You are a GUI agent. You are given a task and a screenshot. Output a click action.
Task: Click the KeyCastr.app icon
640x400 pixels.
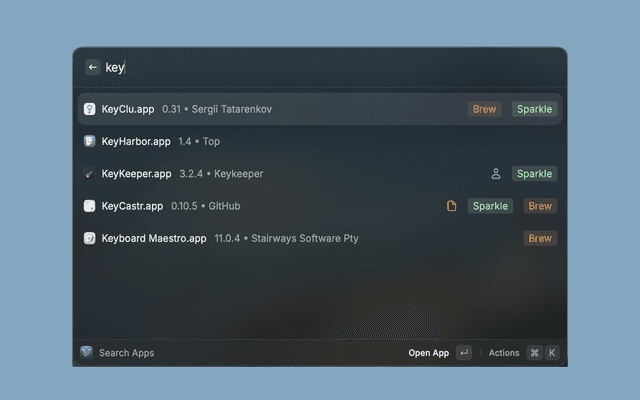[89, 206]
